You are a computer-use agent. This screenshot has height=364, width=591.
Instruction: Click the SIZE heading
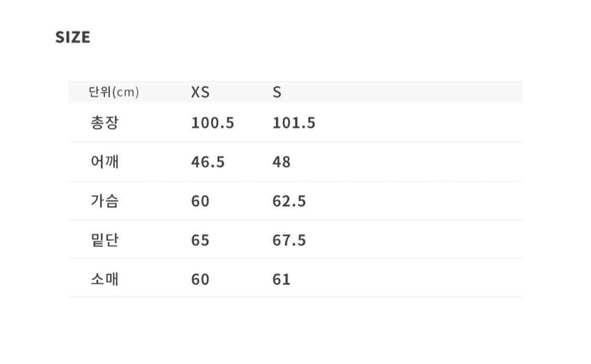click(72, 37)
